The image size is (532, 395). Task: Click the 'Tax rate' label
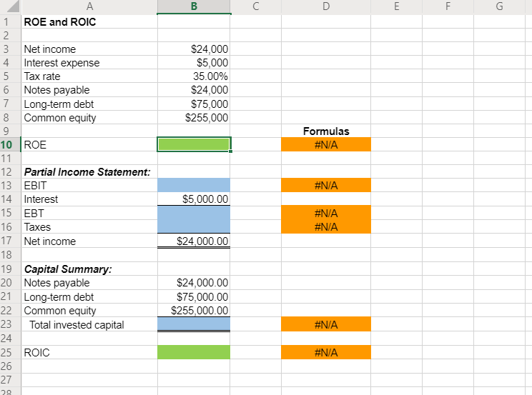tap(42, 76)
